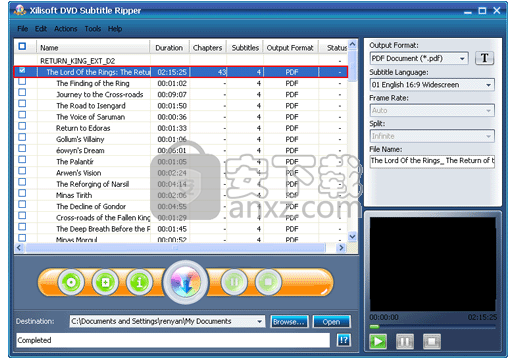Check Journey to the Cross-roads chapter
This screenshot has height=364, width=517.
(22, 92)
